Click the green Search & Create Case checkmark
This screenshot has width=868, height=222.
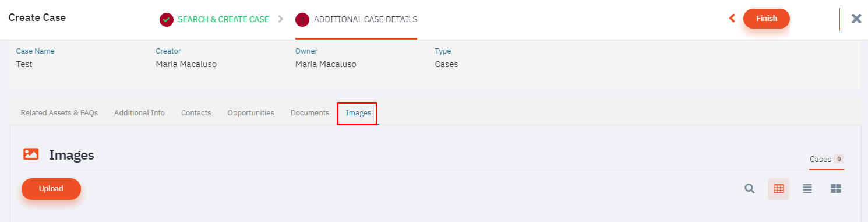tap(167, 20)
